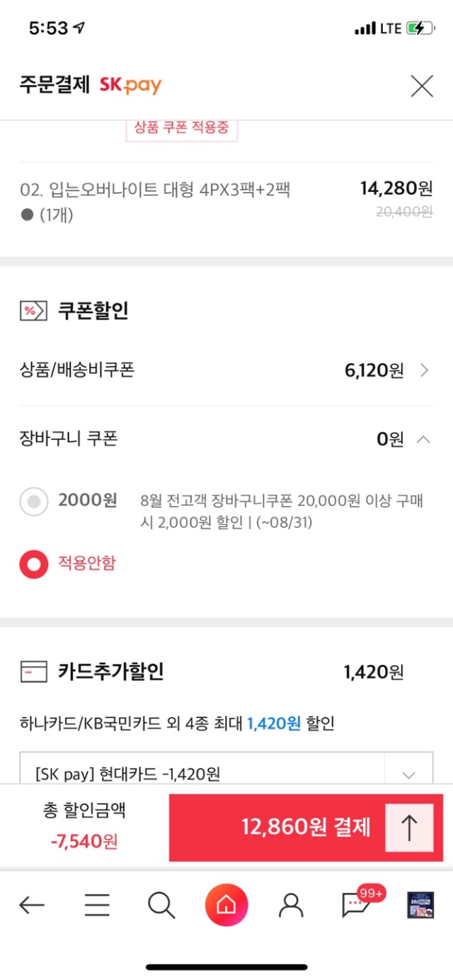This screenshot has height=980, width=453.
Task: Close the order payment page
Action: pos(422,86)
